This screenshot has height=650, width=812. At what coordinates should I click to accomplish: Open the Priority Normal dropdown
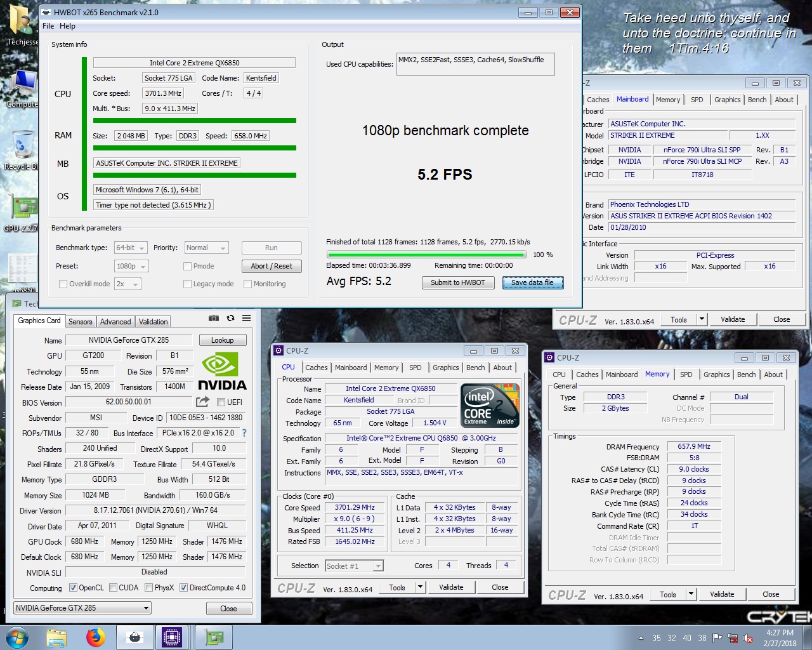[206, 248]
